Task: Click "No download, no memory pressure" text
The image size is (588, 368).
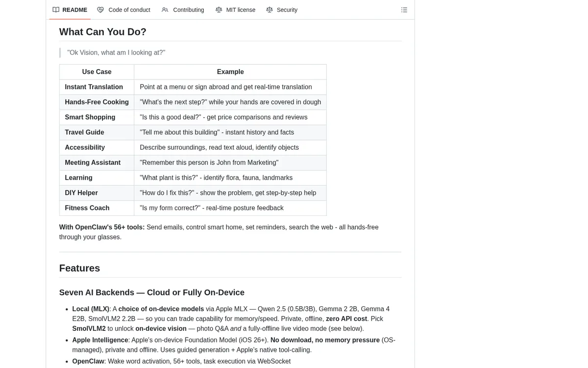Action: 325,340
